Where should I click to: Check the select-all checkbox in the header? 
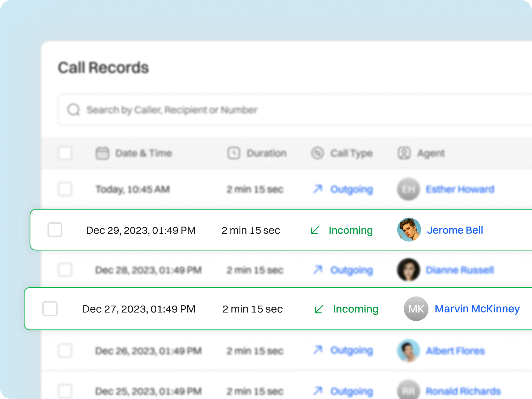[65, 153]
